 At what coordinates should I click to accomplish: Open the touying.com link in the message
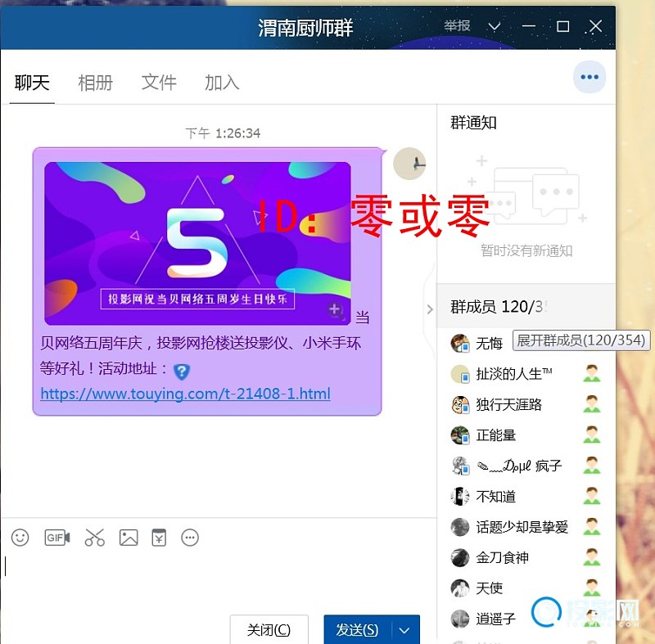(x=186, y=394)
